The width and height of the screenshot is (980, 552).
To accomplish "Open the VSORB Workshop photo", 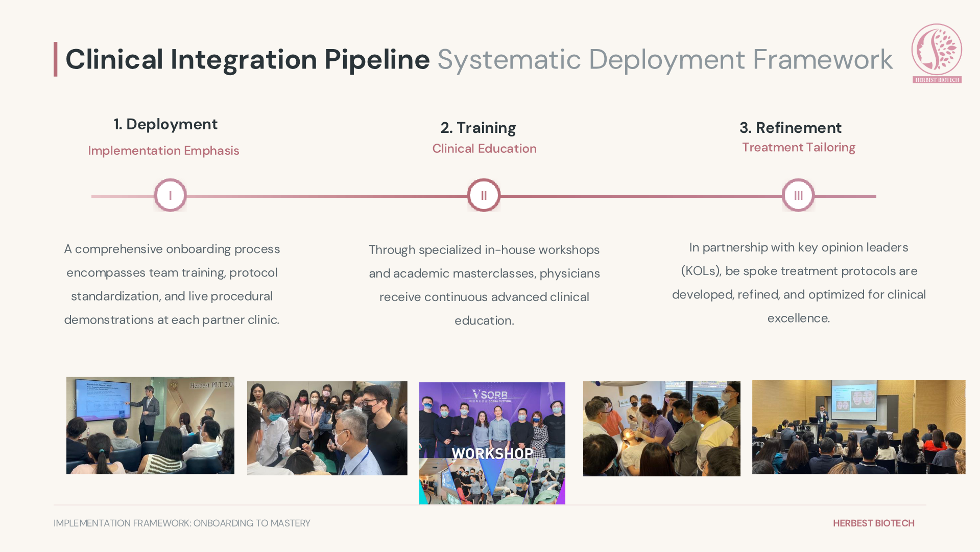I will click(492, 443).
